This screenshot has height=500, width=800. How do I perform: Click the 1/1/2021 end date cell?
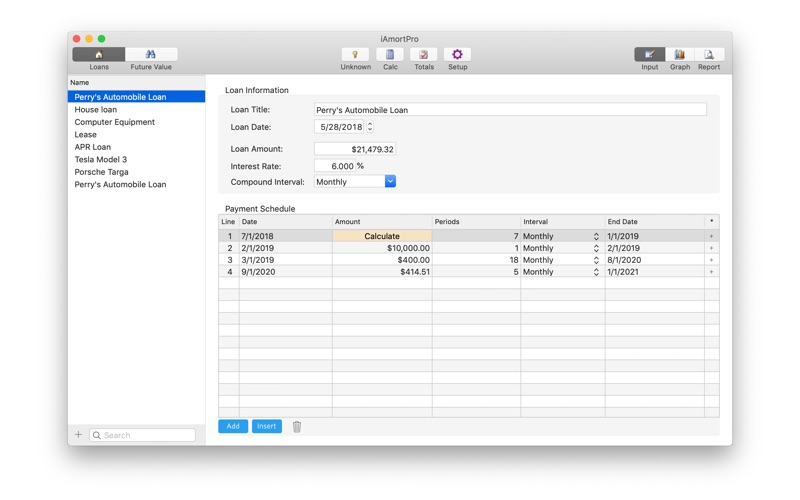coord(655,272)
